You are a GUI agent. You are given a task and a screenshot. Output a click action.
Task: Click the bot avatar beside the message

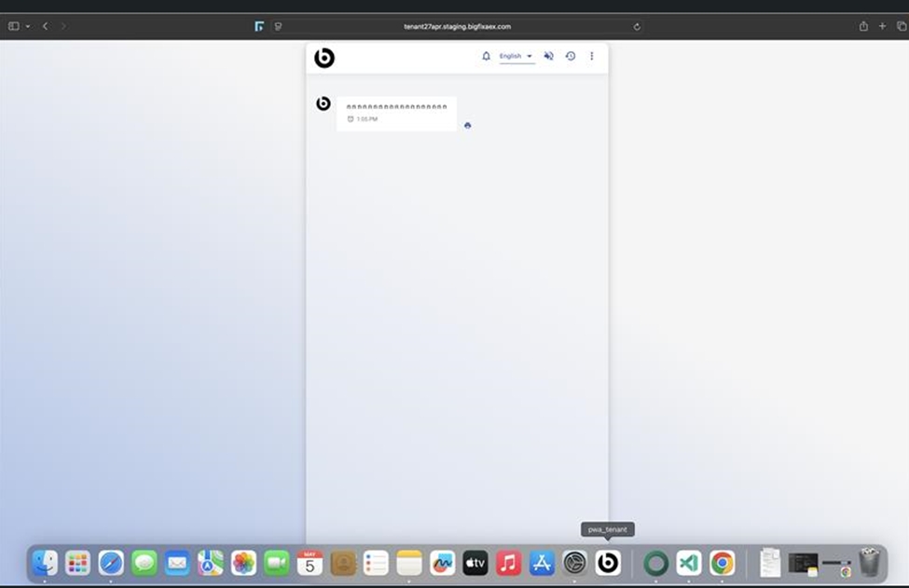point(324,103)
